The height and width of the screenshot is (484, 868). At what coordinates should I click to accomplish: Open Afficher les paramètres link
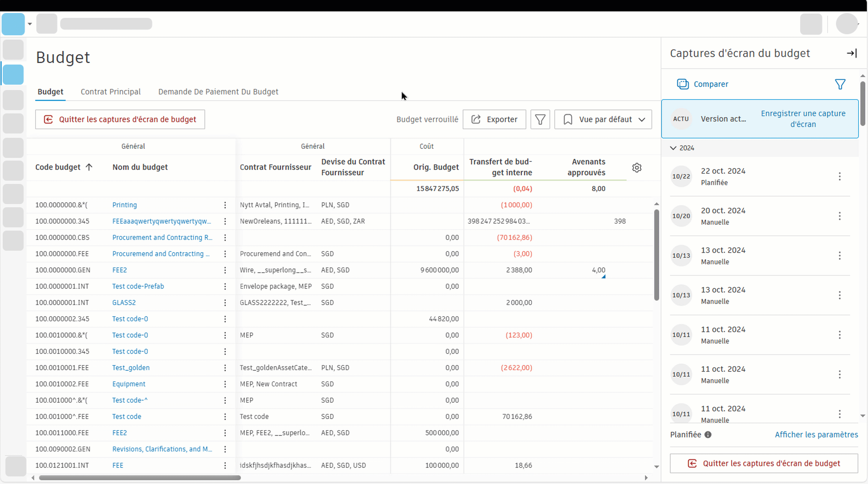[x=816, y=435]
